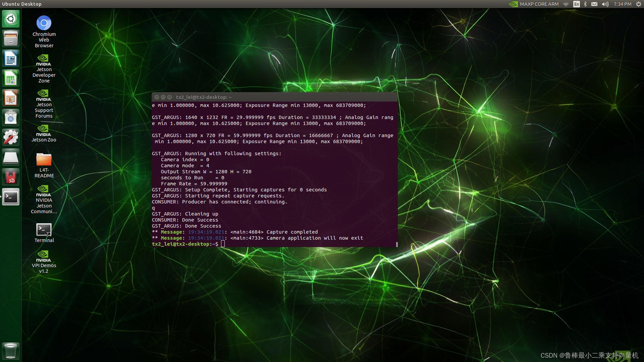Click 'Camera application will now exit' line
This screenshot has height=362, width=644.
pyautogui.click(x=258, y=238)
